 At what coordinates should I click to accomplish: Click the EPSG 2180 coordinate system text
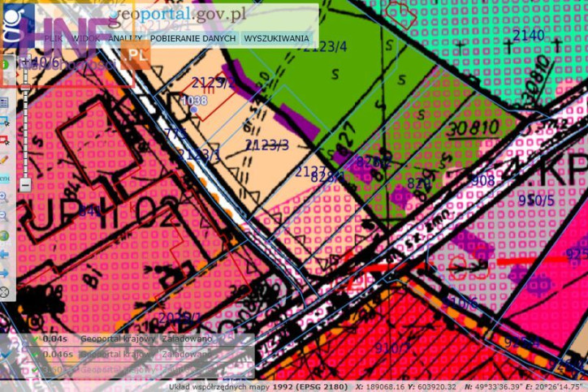(310, 387)
